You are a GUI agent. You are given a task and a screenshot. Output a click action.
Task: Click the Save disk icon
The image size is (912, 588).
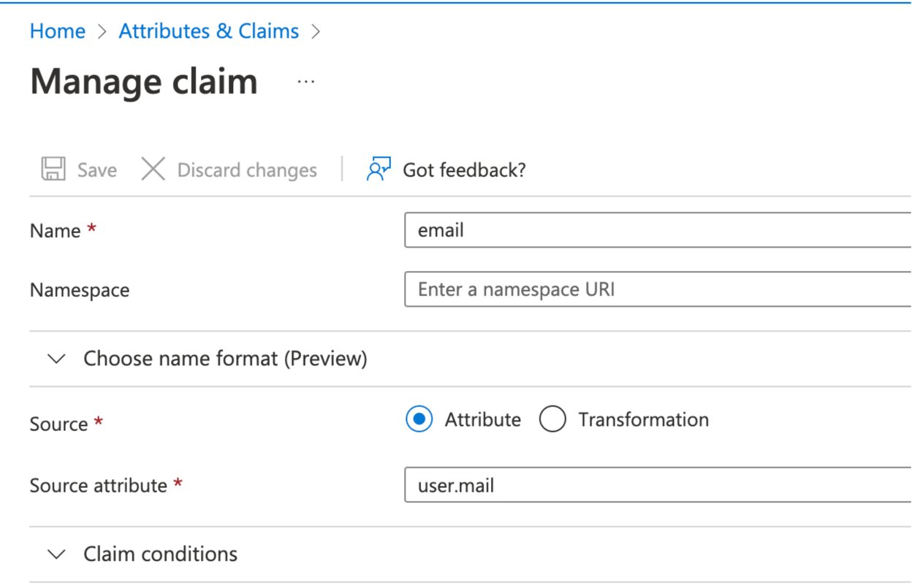[52, 169]
